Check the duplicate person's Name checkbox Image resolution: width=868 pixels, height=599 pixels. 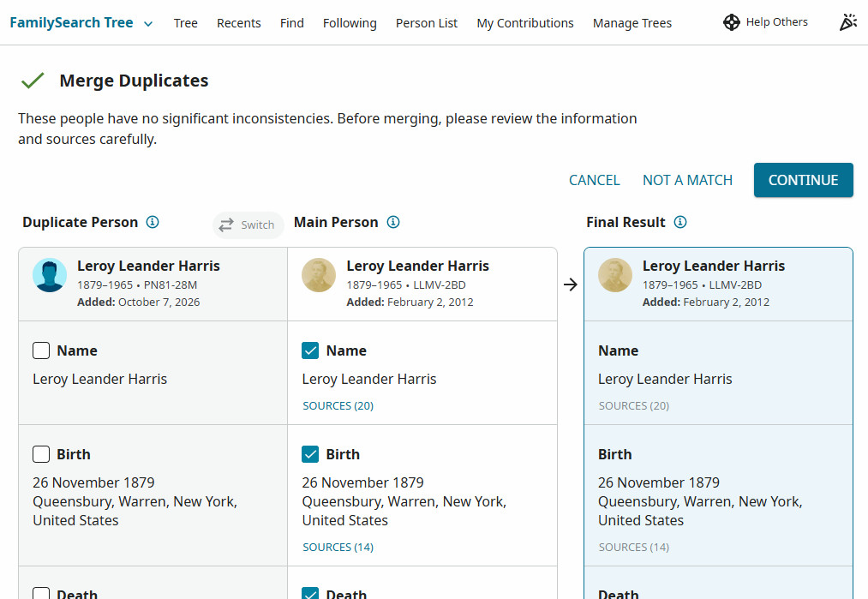tap(41, 350)
